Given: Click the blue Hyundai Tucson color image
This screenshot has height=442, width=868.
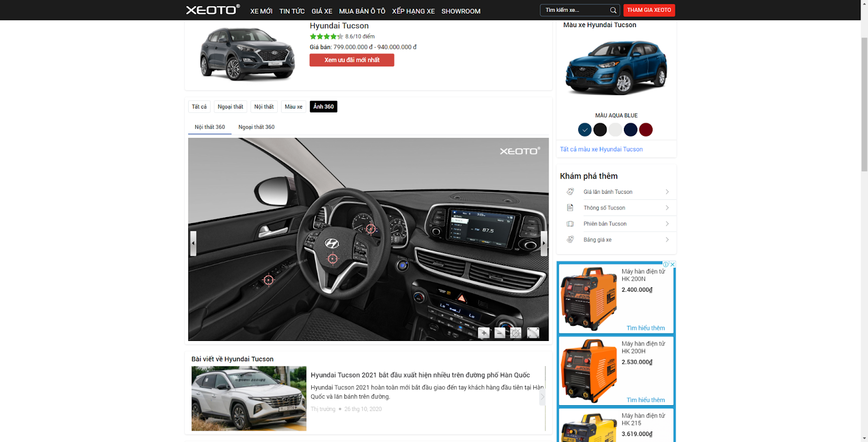Looking at the screenshot, I should (x=616, y=68).
